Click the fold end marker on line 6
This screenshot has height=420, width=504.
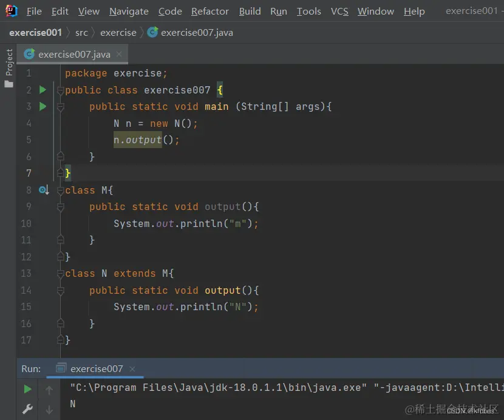[x=60, y=156]
